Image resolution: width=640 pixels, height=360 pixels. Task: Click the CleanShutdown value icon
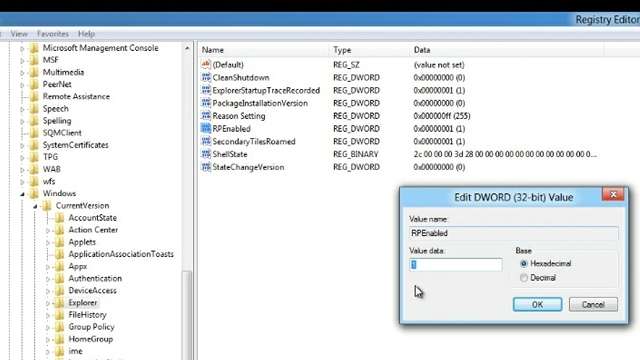[206, 77]
